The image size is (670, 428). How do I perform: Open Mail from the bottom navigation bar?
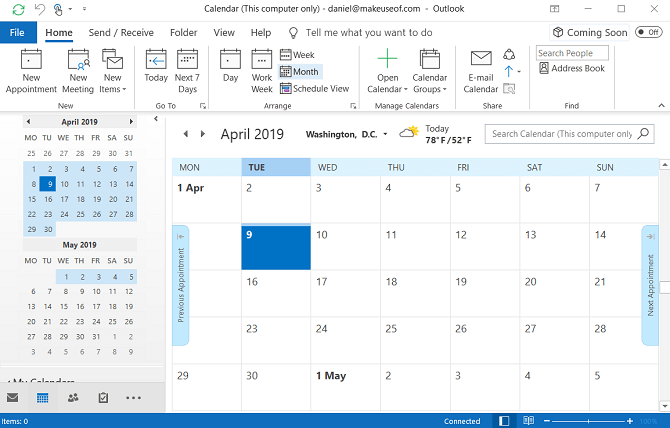[13, 397]
